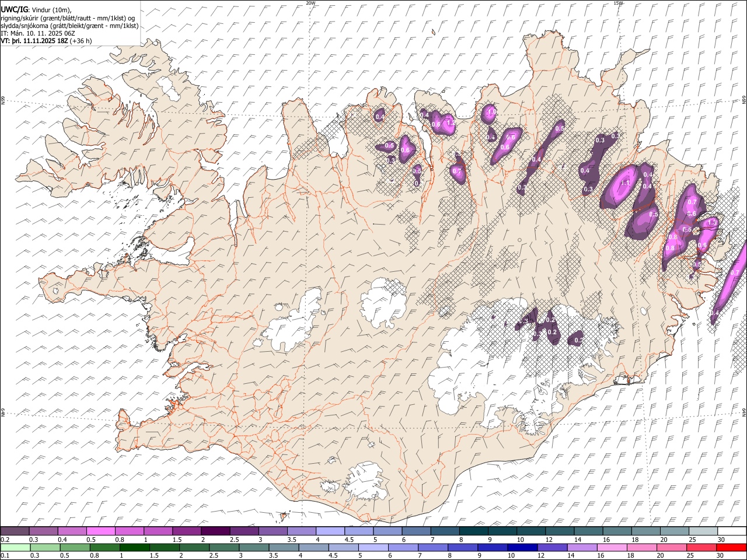Click the '20W' longitude label at top
The image size is (747, 560).
pyautogui.click(x=310, y=3)
